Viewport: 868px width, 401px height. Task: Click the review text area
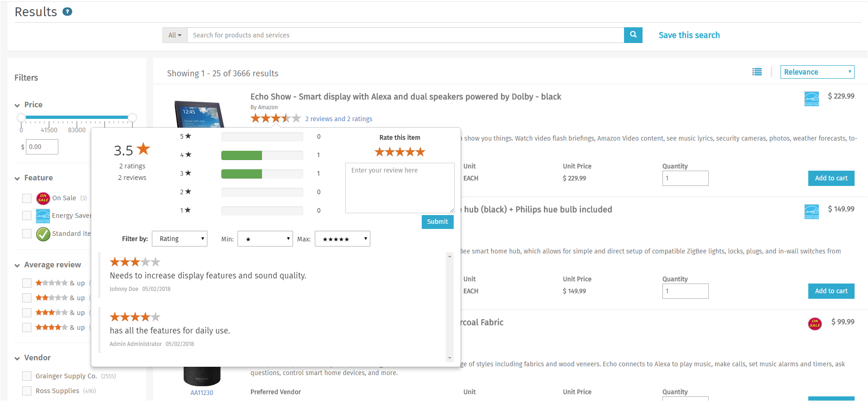(x=400, y=188)
